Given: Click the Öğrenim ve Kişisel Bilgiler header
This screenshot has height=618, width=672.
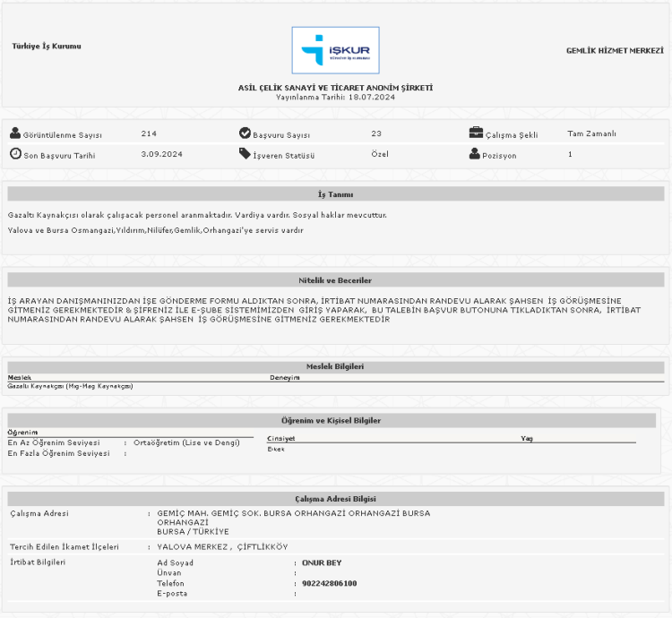Looking at the screenshot, I should pyautogui.click(x=335, y=420).
